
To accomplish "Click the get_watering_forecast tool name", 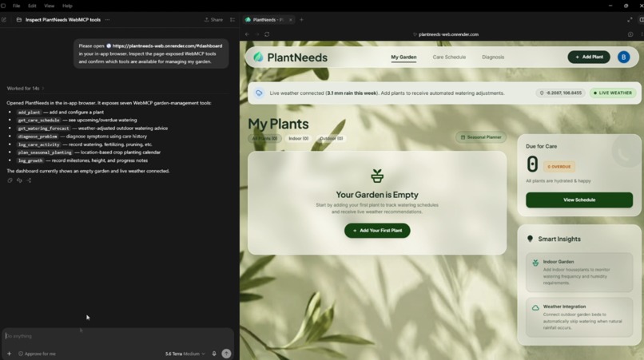I will pyautogui.click(x=43, y=129).
